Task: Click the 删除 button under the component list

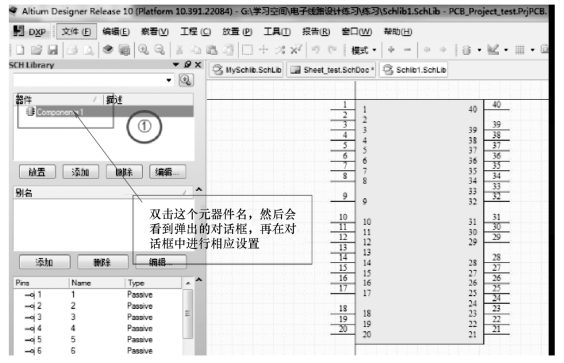Action: coord(124,172)
